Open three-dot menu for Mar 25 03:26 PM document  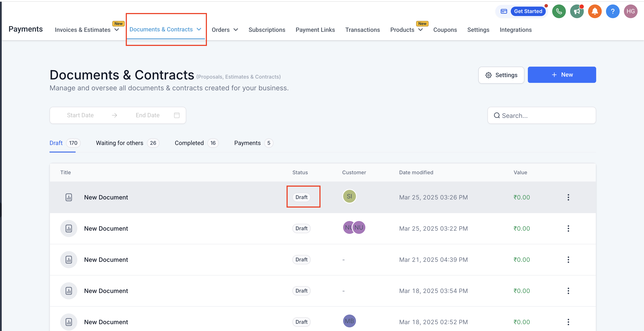click(x=568, y=197)
